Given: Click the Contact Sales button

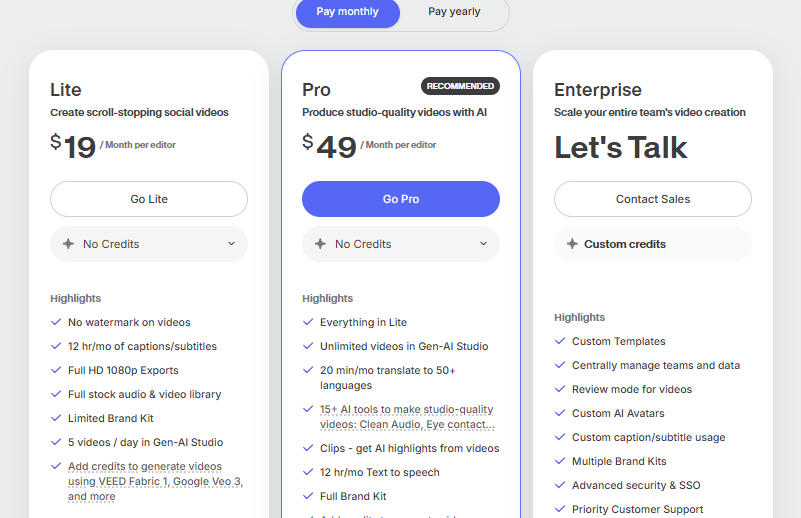Looking at the screenshot, I should [x=653, y=199].
